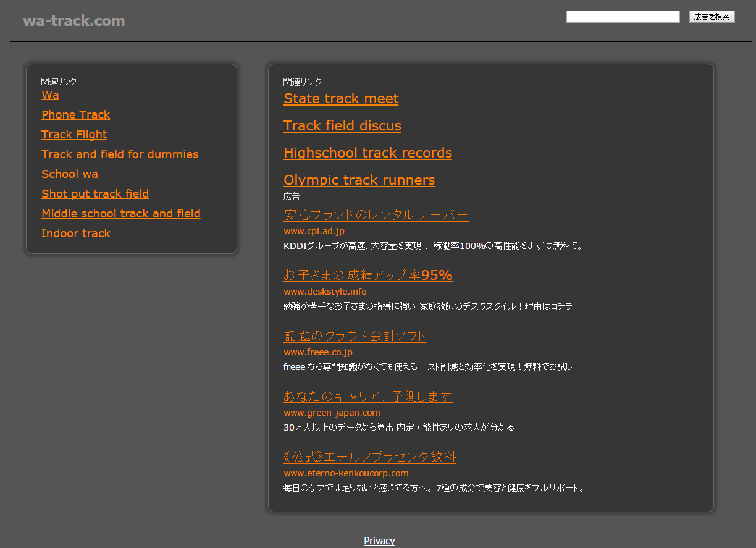Open Shot put track field link
The image size is (756, 548).
tap(95, 194)
